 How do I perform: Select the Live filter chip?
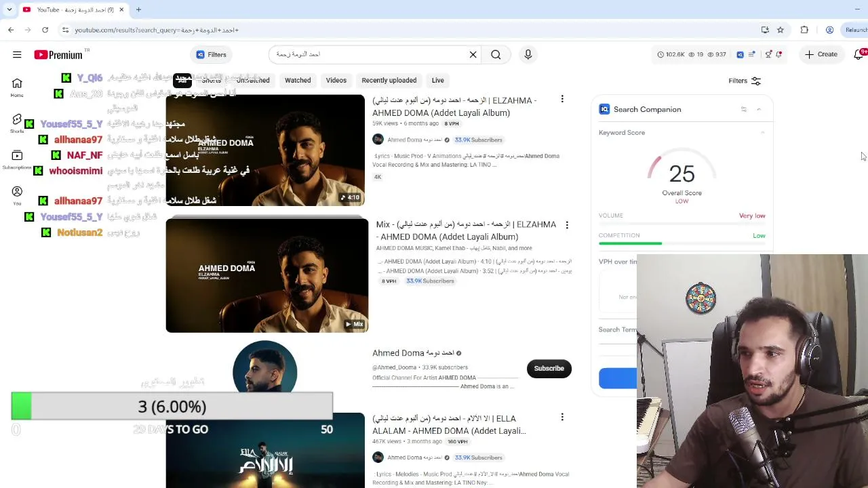pos(438,81)
